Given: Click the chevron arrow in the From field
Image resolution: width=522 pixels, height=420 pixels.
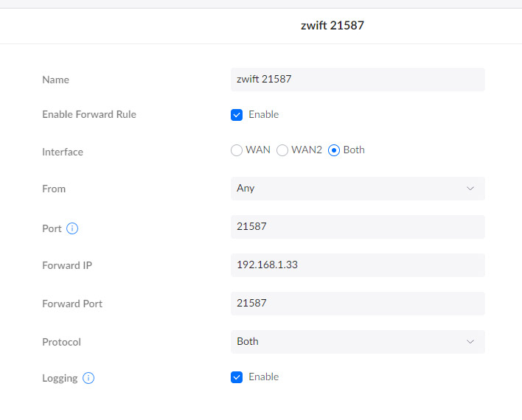Looking at the screenshot, I should [470, 189].
